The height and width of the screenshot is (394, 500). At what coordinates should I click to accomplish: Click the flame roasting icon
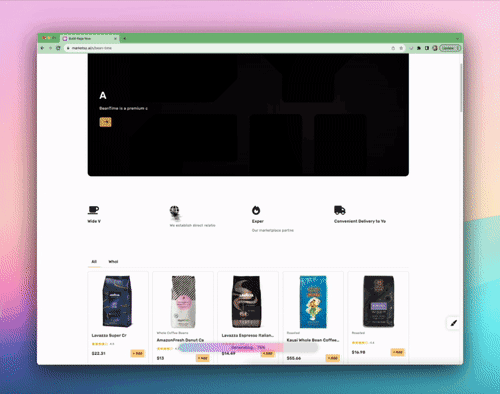[x=256, y=210]
